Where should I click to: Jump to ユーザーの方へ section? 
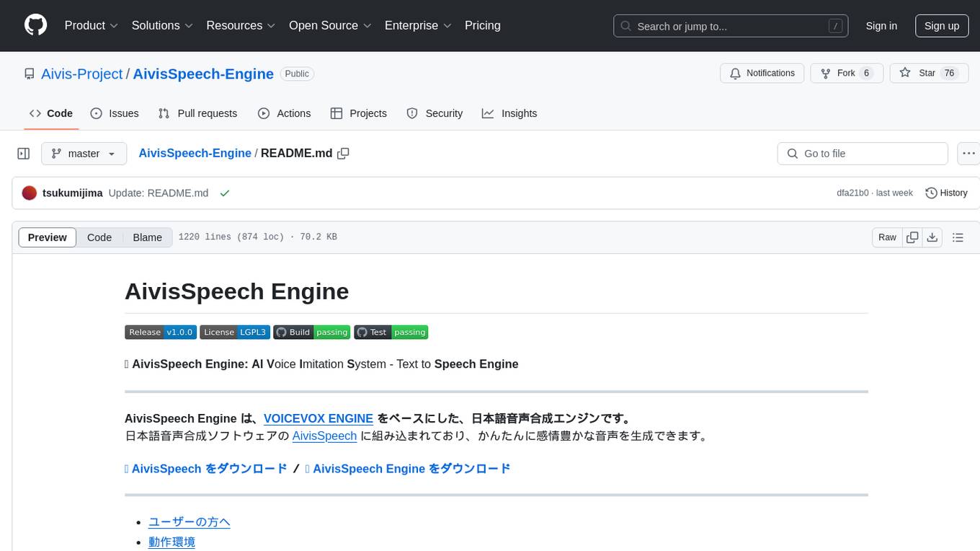click(x=190, y=522)
